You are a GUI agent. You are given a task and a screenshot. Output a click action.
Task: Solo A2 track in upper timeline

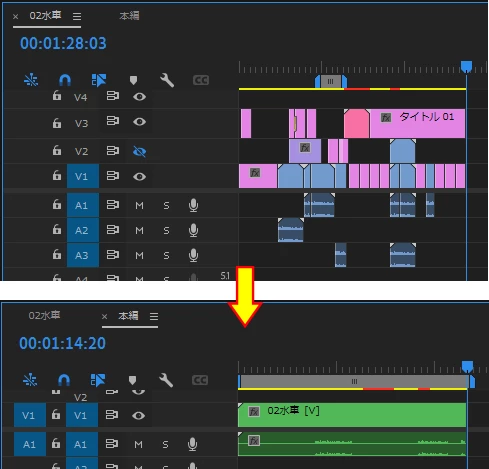click(166, 230)
